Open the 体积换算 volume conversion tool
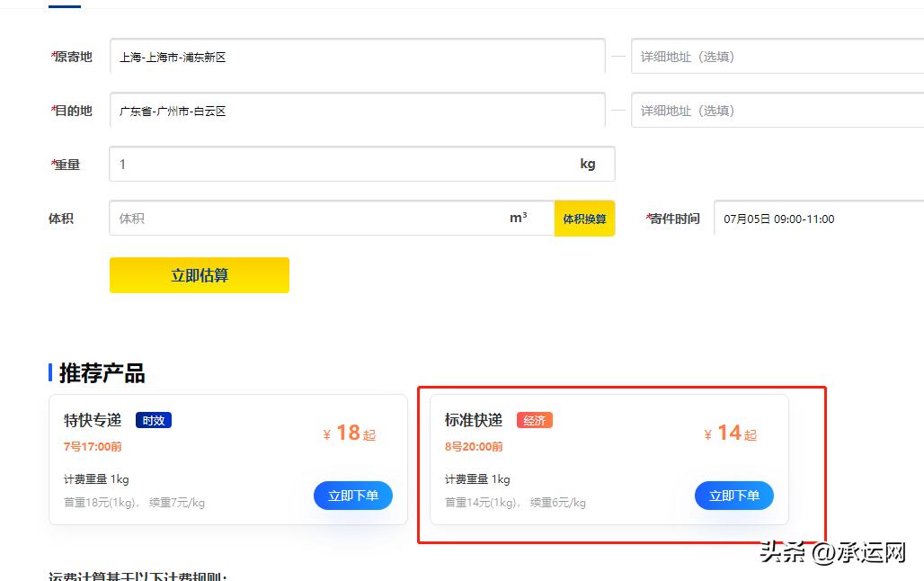This screenshot has height=581, width=924. click(584, 218)
